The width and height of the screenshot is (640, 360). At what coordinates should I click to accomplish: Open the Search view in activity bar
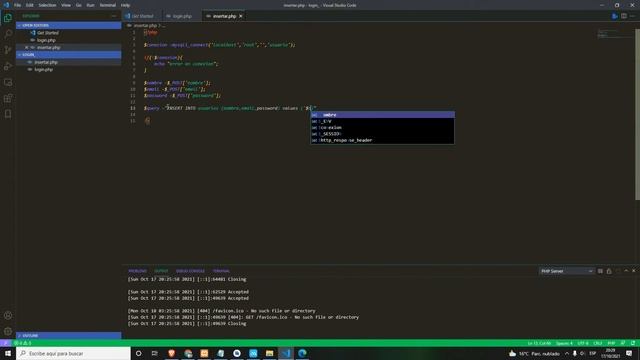(8, 34)
